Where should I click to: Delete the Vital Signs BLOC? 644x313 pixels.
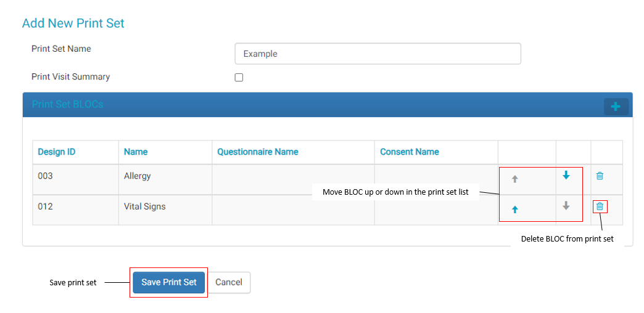pos(600,206)
